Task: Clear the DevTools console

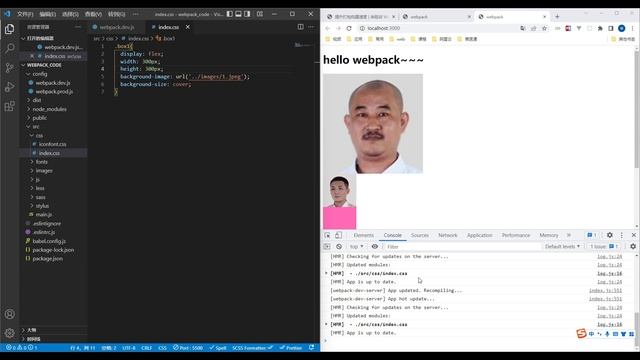Action: (339, 247)
